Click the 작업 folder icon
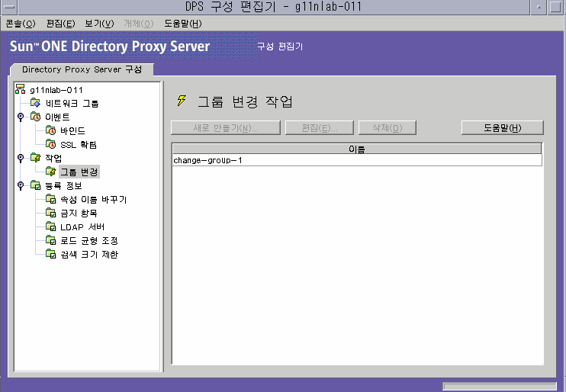Viewport: 566px width, 392px height. (x=35, y=158)
